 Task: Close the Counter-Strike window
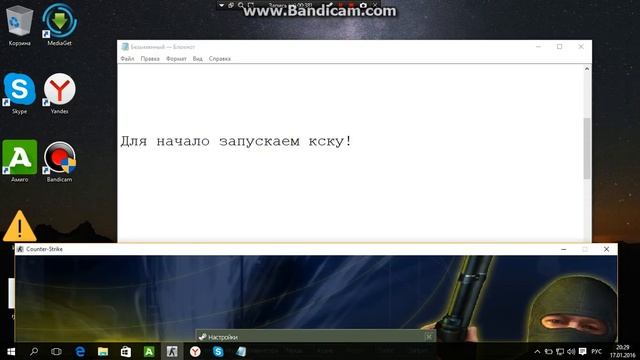(x=606, y=249)
